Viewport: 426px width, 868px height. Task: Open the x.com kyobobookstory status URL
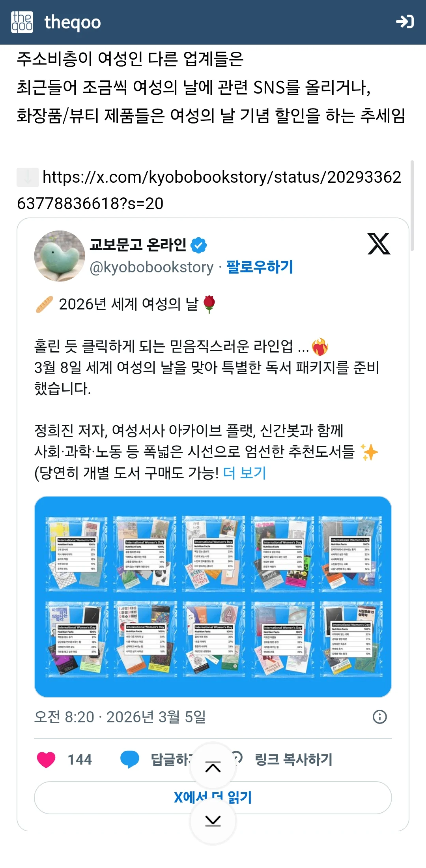[209, 190]
